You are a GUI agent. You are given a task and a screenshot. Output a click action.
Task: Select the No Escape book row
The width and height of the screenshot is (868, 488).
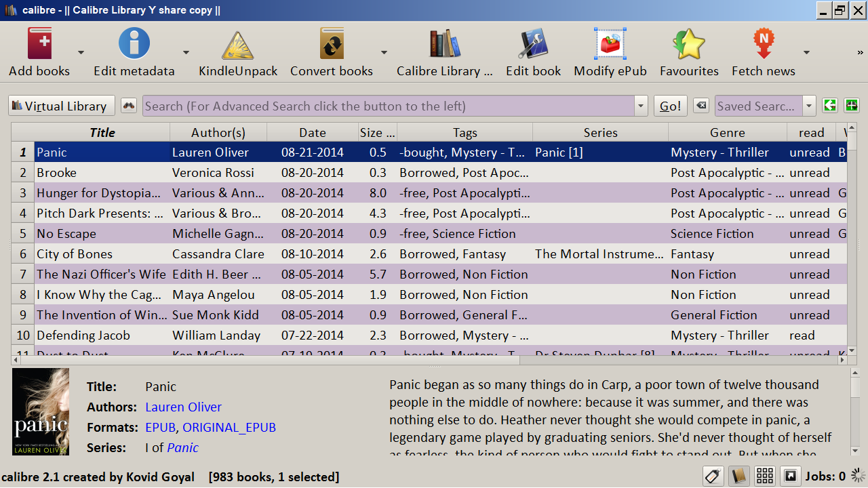click(x=429, y=234)
